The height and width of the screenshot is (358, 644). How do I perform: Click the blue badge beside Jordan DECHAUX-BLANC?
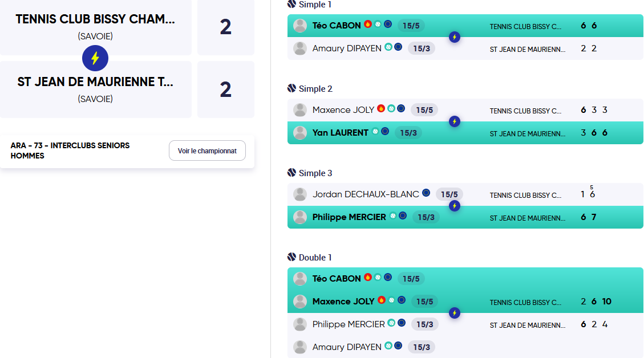[x=426, y=193]
